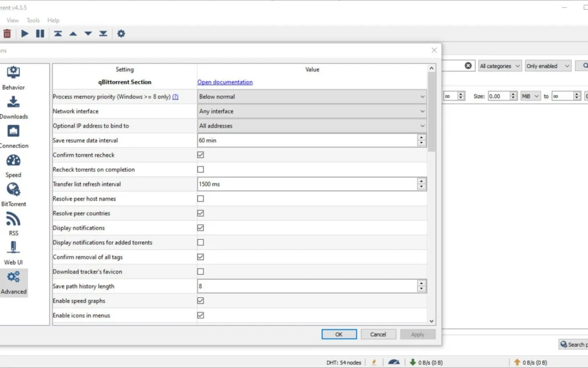Open the BitTorrent settings page
Image resolution: width=588 pixels, height=368 pixels.
click(x=13, y=195)
